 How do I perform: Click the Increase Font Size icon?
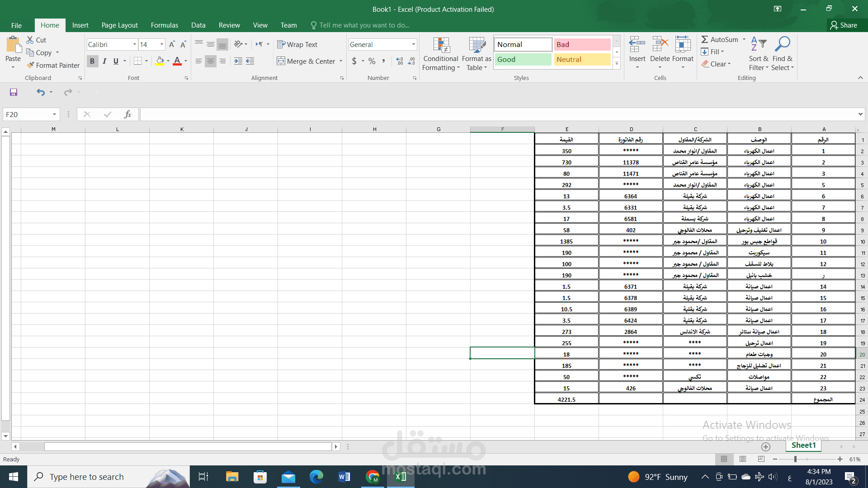(x=172, y=44)
